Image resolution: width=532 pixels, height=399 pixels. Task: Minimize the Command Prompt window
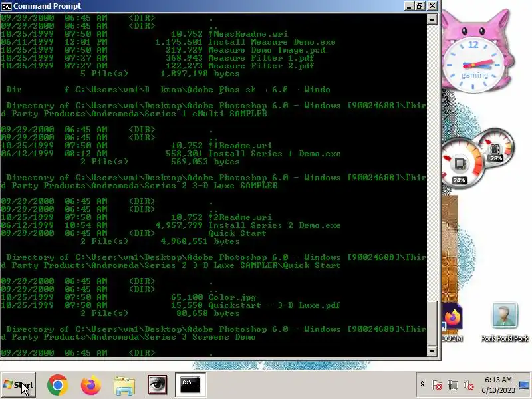click(x=410, y=6)
